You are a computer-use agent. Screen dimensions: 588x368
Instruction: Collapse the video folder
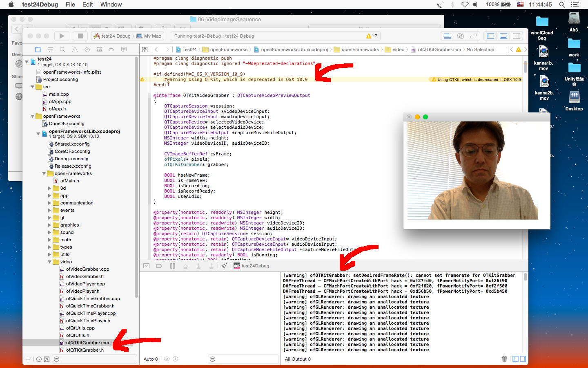[x=50, y=262]
